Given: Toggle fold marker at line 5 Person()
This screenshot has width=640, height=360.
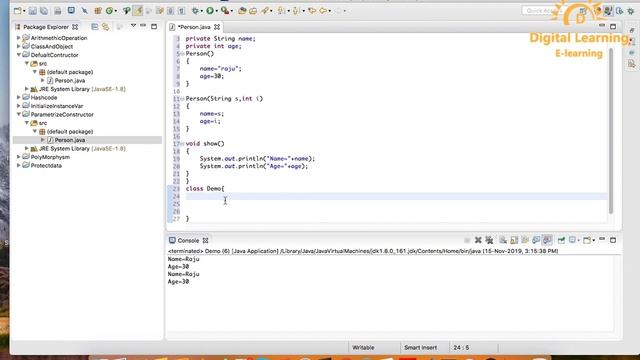Looking at the screenshot, I should pos(182,54).
